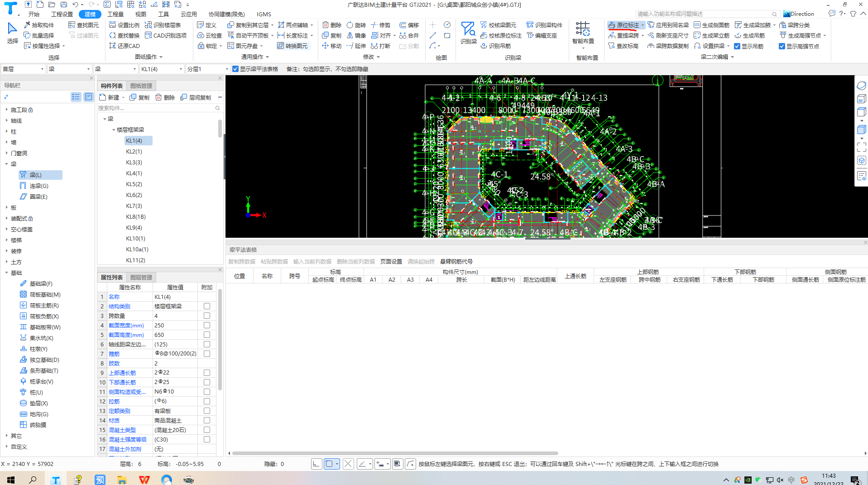The width and height of the screenshot is (868, 485).
Task: Click 还原CAD tool
Action: click(125, 46)
